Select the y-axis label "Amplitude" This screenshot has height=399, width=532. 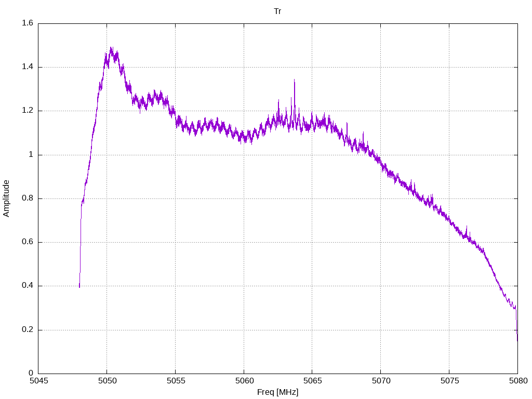(x=6, y=198)
